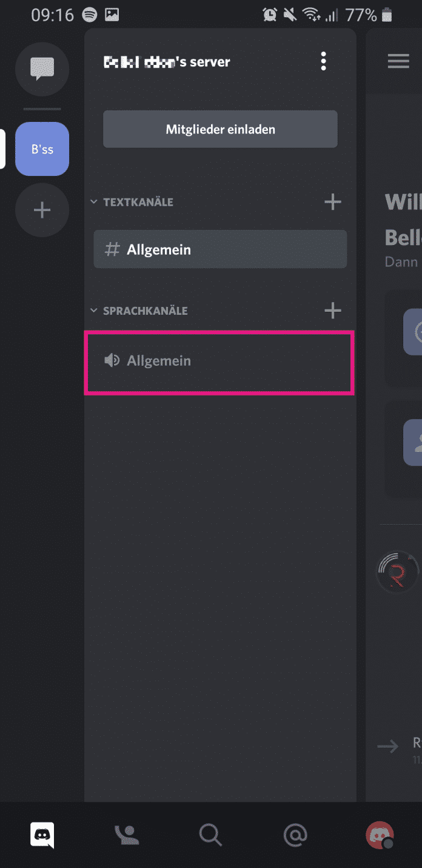Tap the red R avatar in chat
422x868 pixels.
pos(398,572)
